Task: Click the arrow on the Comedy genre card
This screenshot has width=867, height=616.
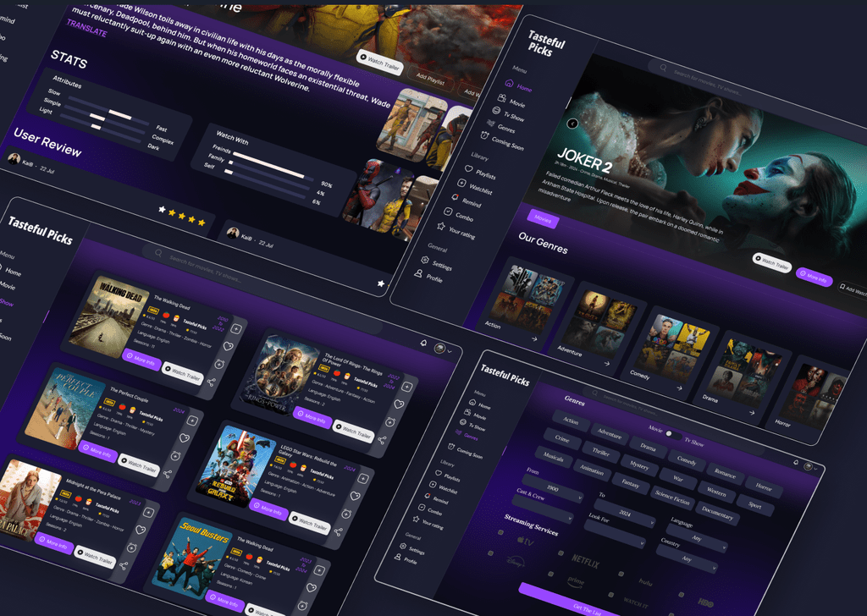Action: [679, 388]
